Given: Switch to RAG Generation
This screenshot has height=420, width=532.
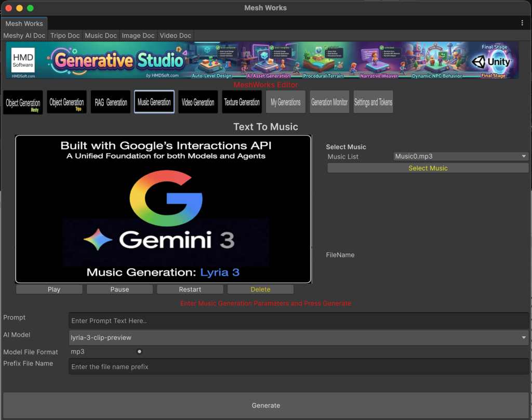Looking at the screenshot, I should [x=111, y=102].
